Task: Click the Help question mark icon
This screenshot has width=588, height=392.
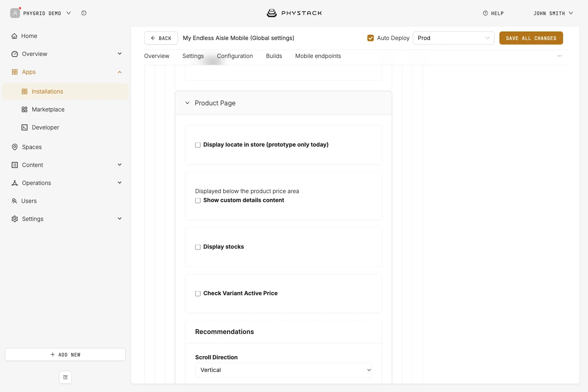Action: click(x=486, y=13)
